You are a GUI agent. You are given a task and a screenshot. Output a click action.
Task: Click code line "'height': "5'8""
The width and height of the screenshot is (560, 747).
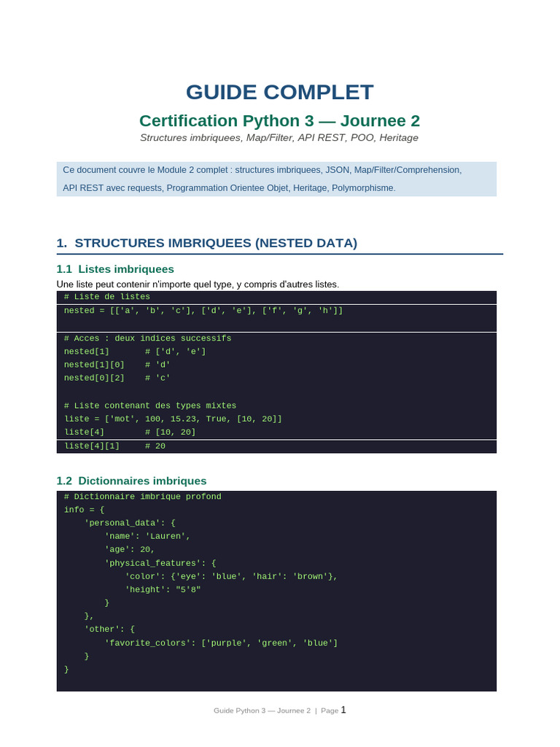[163, 589]
